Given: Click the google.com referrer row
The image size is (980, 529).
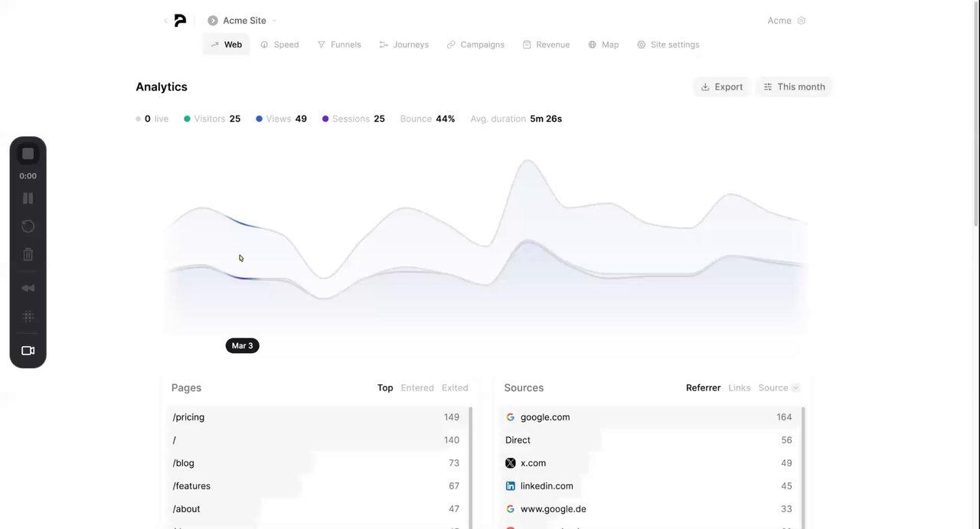Looking at the screenshot, I should [x=648, y=417].
